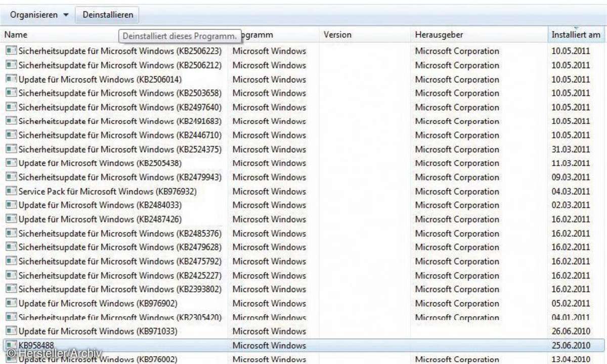This screenshot has width=607, height=364.
Task: Select Service Pack für Microsoft Windows (KB976932)
Action: pyautogui.click(x=108, y=191)
